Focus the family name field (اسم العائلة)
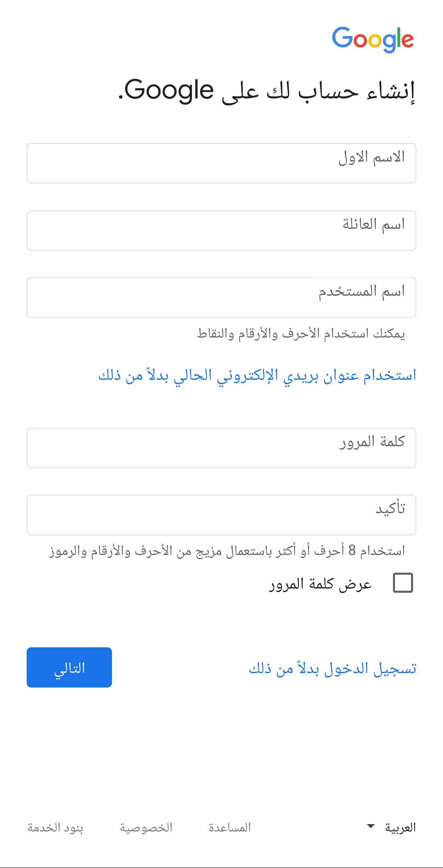443x868 pixels. click(x=221, y=231)
